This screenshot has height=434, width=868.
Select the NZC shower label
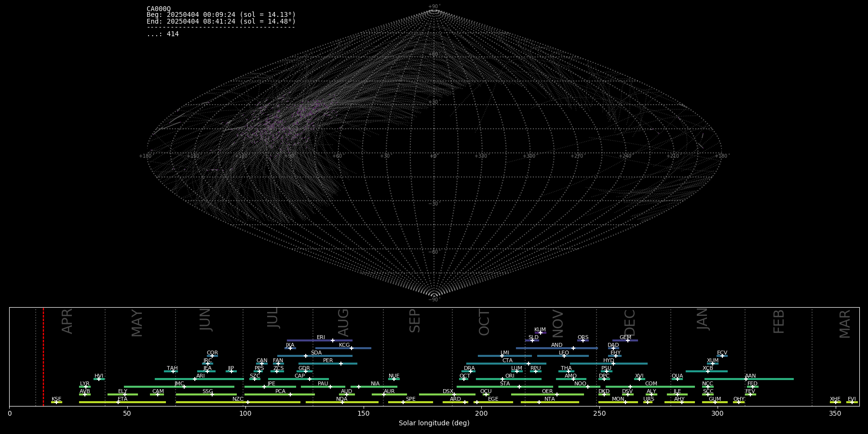[x=238, y=399]
